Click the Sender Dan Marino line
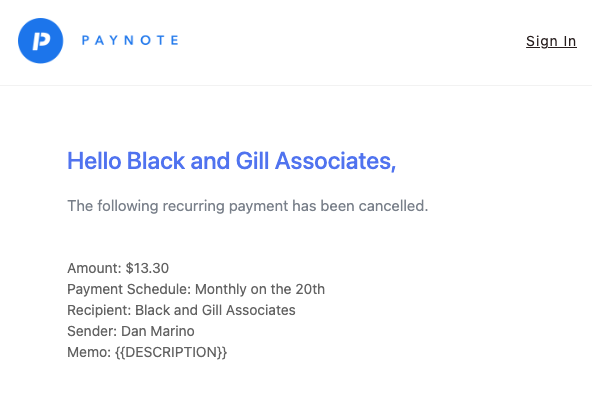This screenshot has width=592, height=416. (131, 331)
